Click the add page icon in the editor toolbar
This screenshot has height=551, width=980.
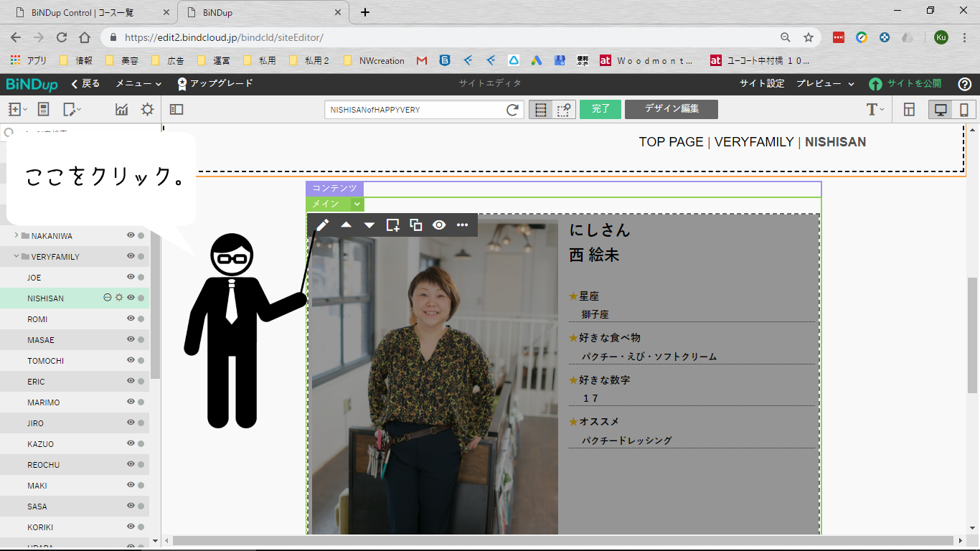17,109
